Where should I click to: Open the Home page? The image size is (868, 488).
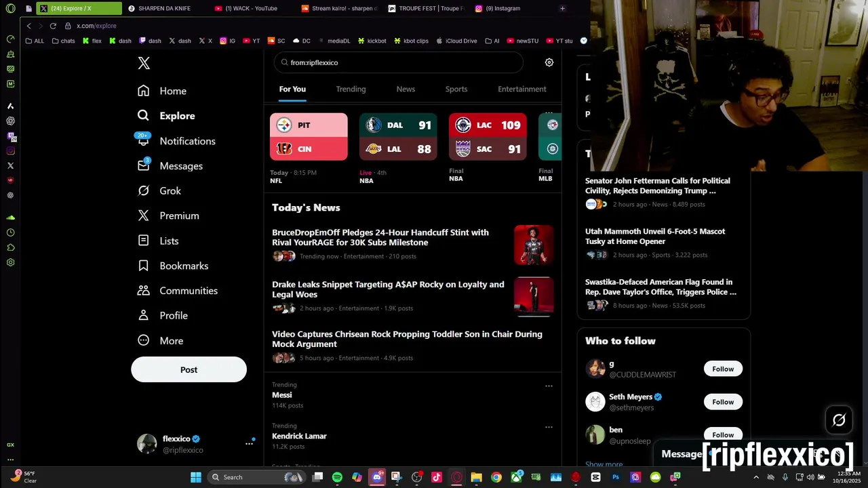pyautogui.click(x=162, y=91)
